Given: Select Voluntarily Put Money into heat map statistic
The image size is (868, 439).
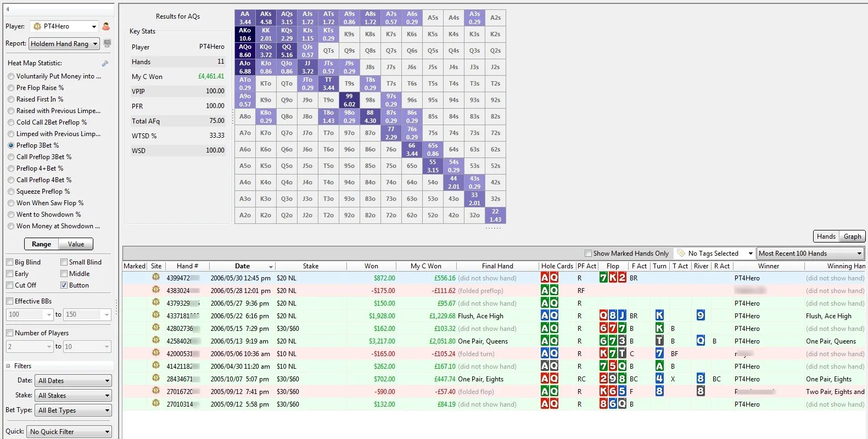Looking at the screenshot, I should [x=11, y=76].
